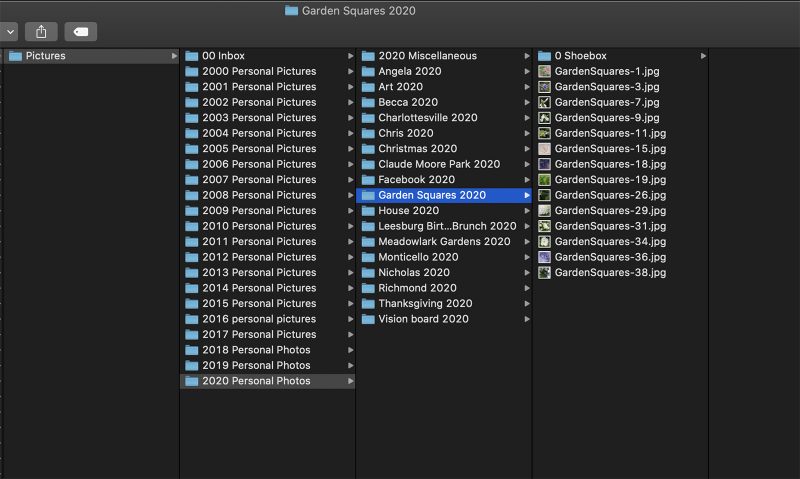Image resolution: width=800 pixels, height=479 pixels.
Task: Click the folder icon for 2017 Personal Pictures
Action: [191, 334]
